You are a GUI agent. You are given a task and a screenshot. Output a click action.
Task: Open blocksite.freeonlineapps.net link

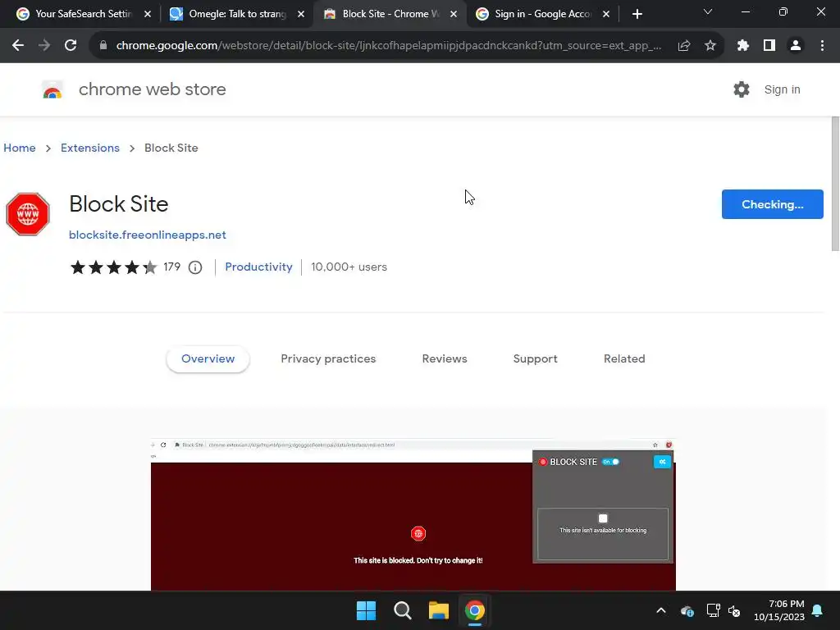pyautogui.click(x=148, y=235)
